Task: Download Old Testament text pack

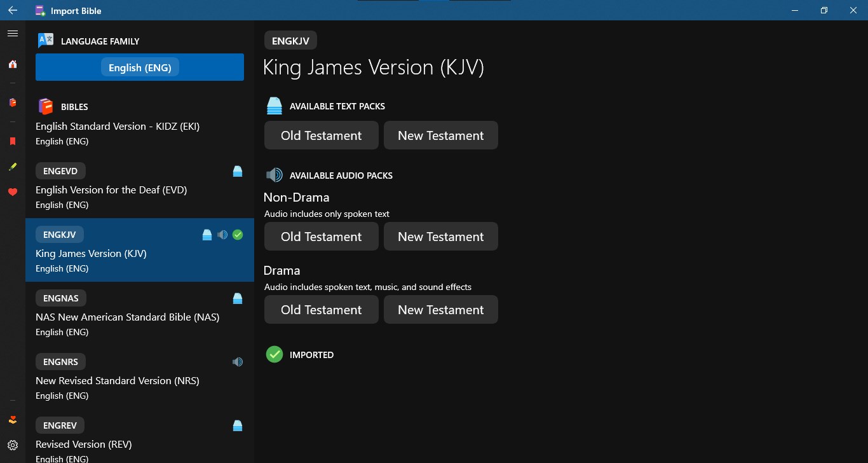Action: click(x=322, y=135)
